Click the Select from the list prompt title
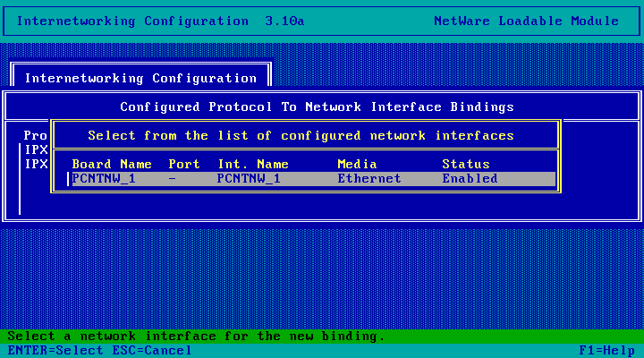This screenshot has width=644, height=358. click(301, 136)
